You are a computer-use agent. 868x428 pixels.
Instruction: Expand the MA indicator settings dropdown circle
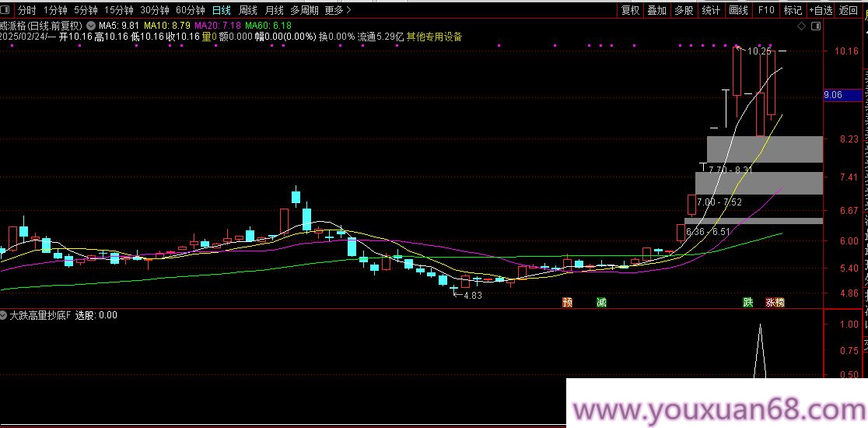coord(91,26)
